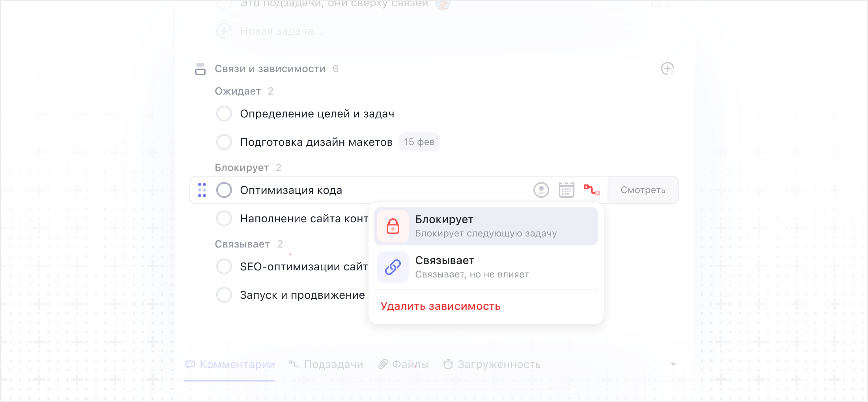Grab the drag handle of Оптимизация кода

[202, 190]
